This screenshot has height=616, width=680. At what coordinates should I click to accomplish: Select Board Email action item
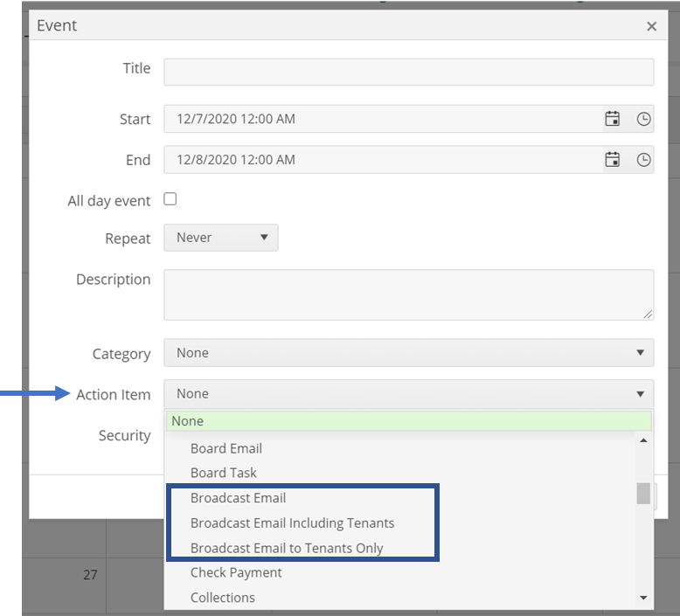click(226, 448)
